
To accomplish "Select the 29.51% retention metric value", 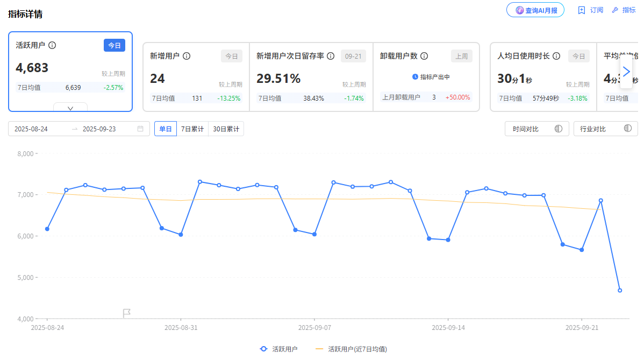I will coord(278,78).
